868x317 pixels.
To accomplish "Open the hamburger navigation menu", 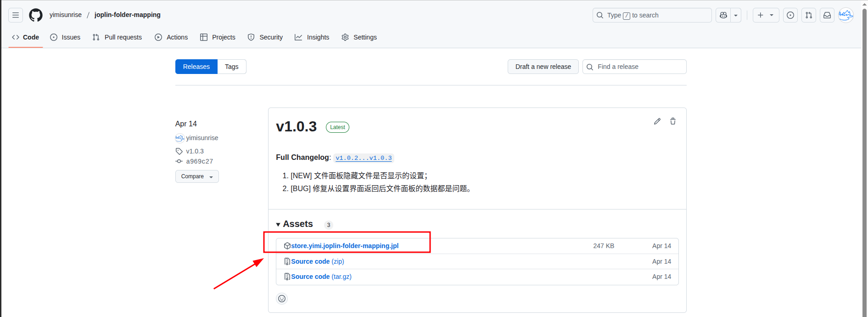I will click(16, 15).
